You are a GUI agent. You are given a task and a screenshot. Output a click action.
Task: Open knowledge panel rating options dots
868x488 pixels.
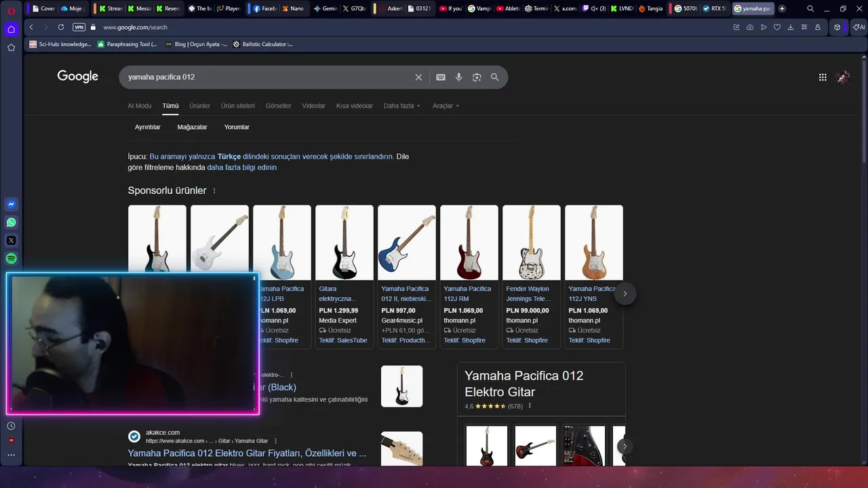pos(530,406)
